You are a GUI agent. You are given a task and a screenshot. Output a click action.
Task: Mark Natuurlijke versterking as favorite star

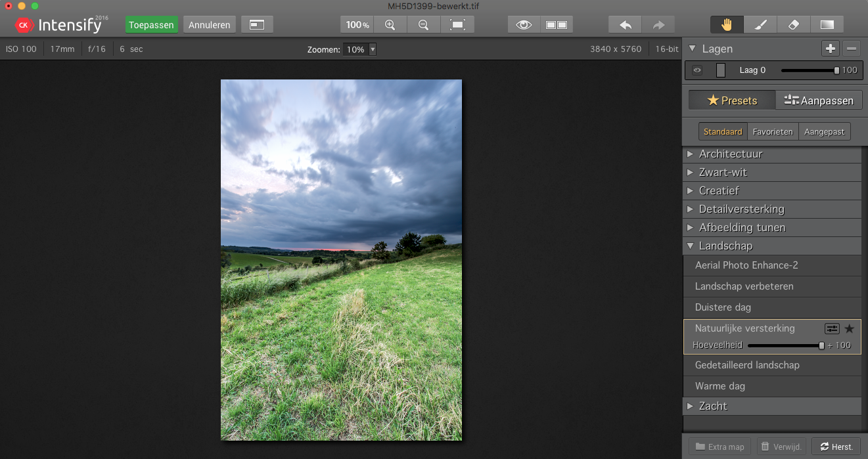(850, 329)
